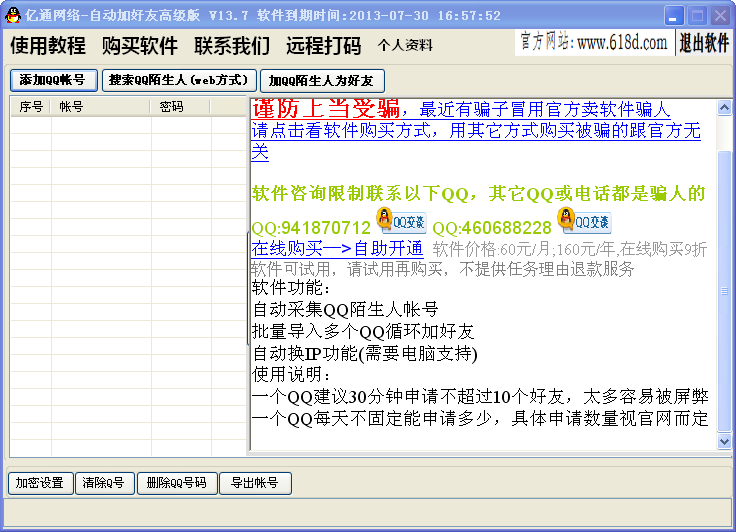Click the 加密设置 button
Screen dimensions: 736x532
(40, 483)
